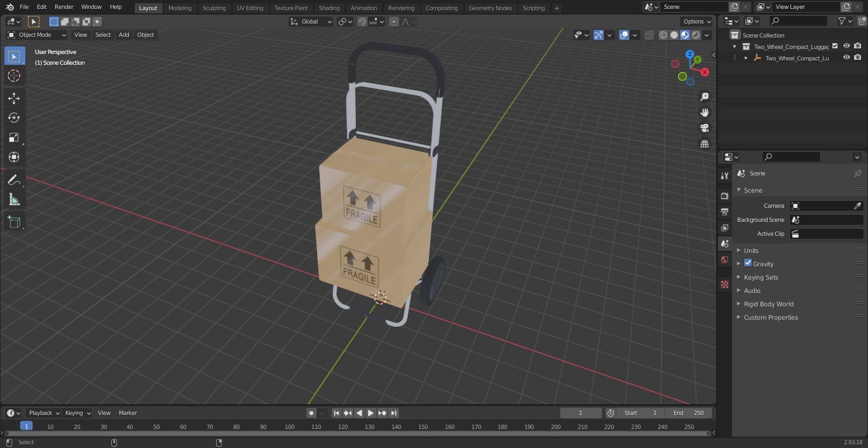
Task: Switch to the Shading workspace tab
Action: [x=329, y=8]
